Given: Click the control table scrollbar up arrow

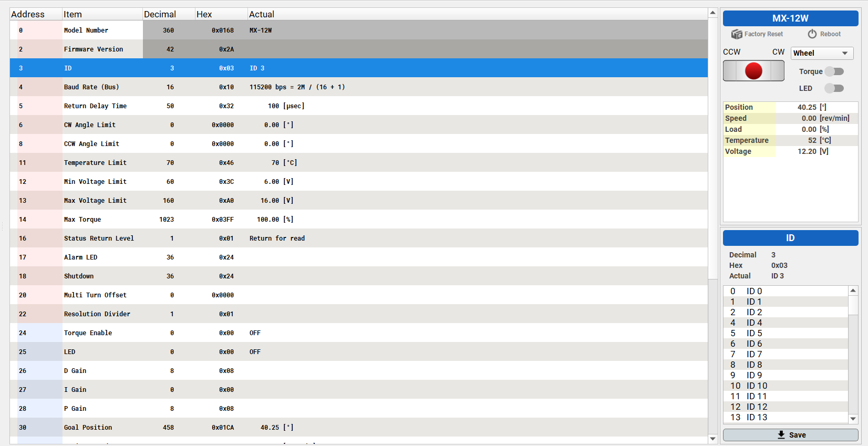Looking at the screenshot, I should [x=712, y=13].
